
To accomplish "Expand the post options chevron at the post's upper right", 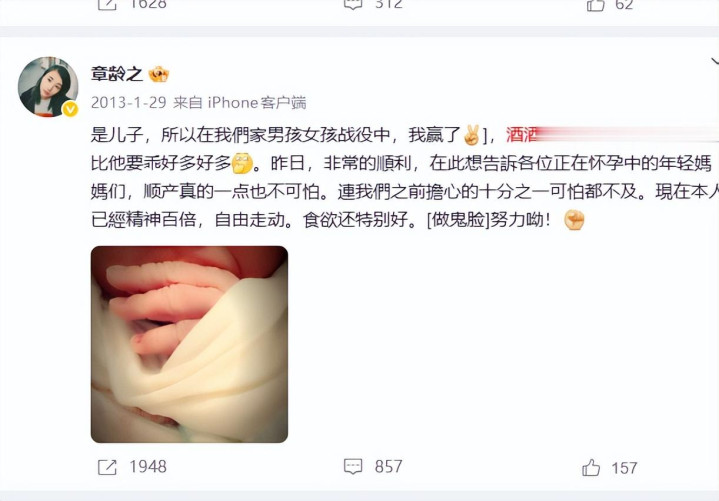I will (714, 61).
